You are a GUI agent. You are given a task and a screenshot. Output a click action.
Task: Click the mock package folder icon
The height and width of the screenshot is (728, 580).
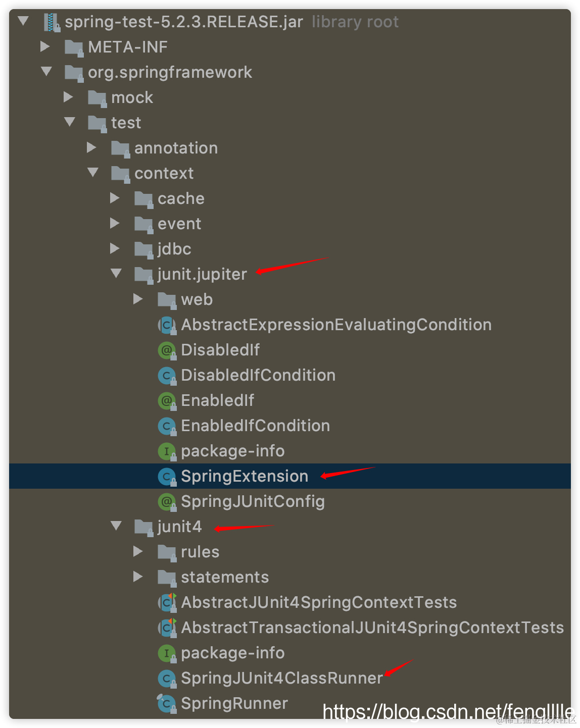tap(98, 98)
